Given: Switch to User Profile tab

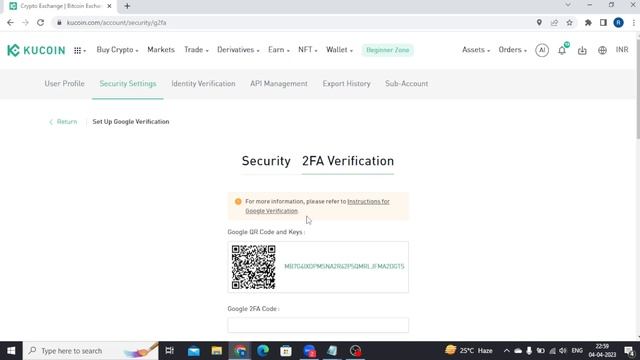Looking at the screenshot, I should 64,84.
